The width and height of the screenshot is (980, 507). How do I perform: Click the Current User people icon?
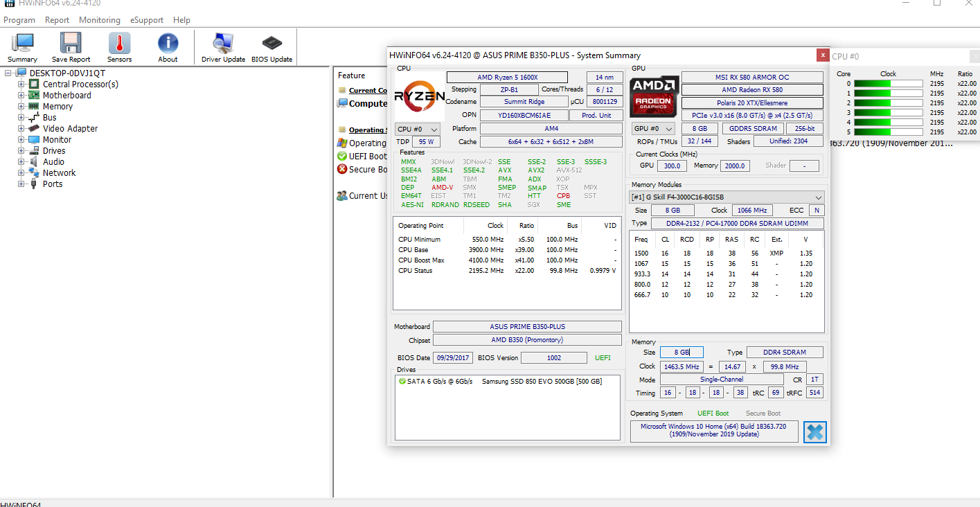[342, 196]
